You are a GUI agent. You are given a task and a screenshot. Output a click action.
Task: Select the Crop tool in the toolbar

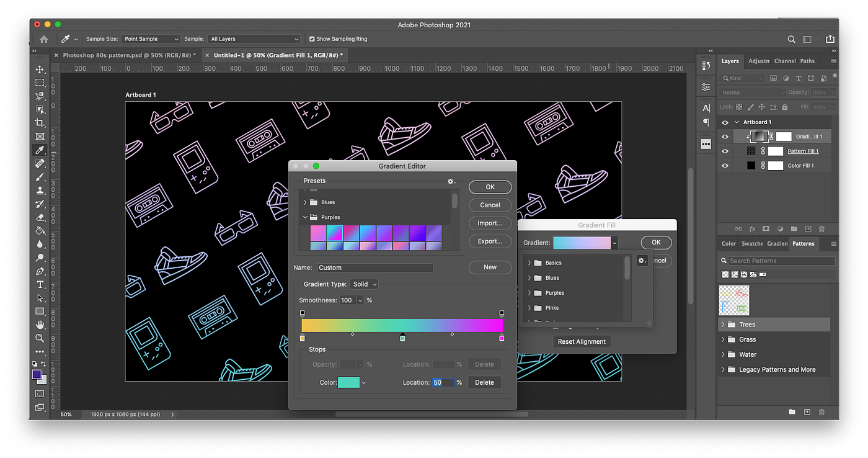point(40,123)
